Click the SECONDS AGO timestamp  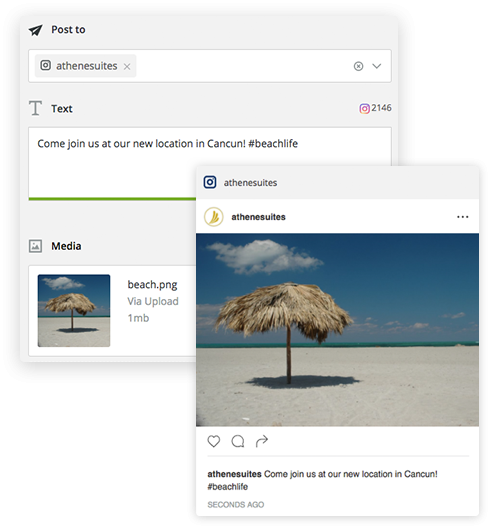pos(236,504)
